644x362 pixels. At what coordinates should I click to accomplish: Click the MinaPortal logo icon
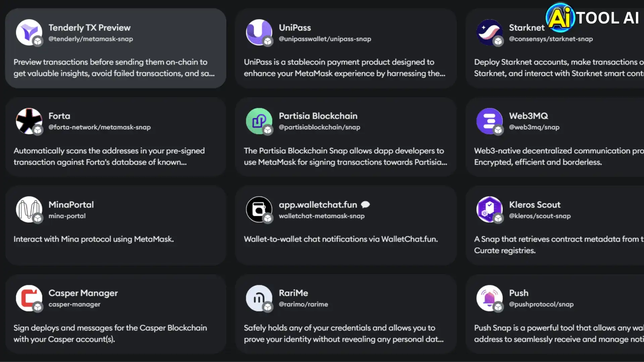click(29, 209)
